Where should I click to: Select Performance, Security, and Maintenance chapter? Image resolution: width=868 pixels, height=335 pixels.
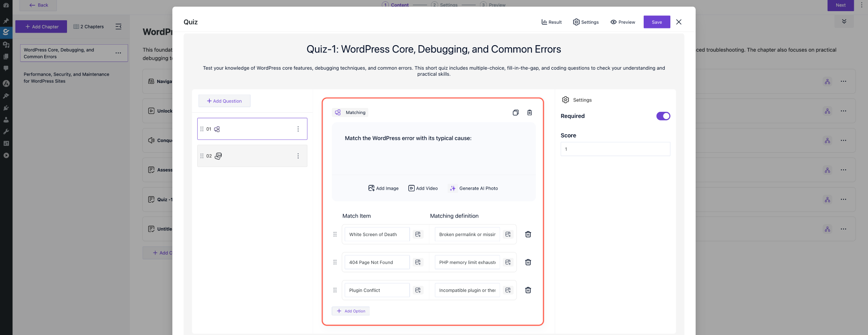67,77
